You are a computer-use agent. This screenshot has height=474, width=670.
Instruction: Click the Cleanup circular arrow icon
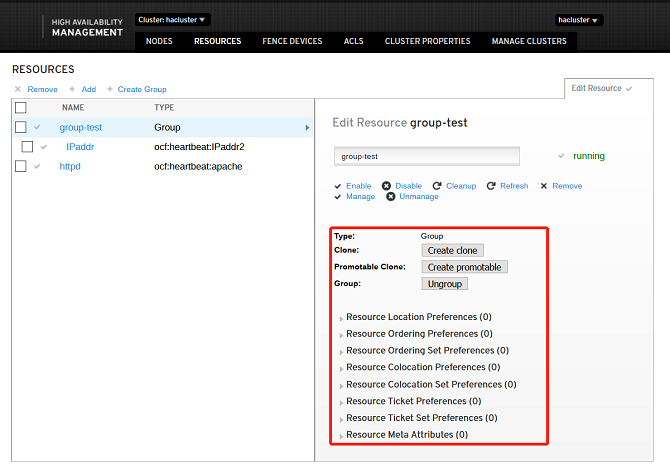pos(437,186)
